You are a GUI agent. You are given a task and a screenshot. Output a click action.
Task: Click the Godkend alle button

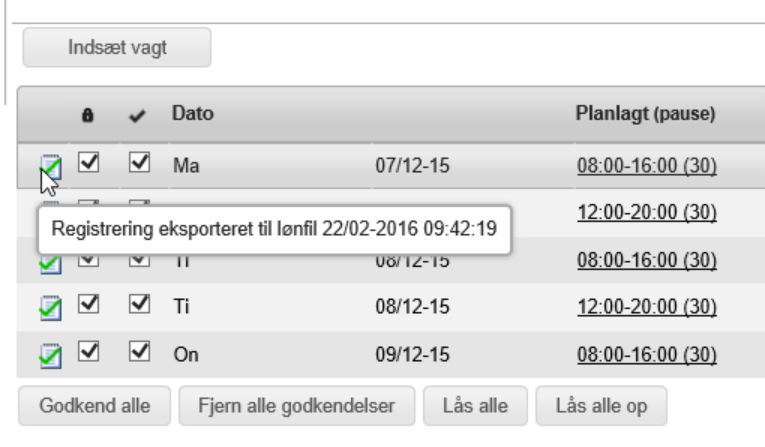(x=96, y=407)
